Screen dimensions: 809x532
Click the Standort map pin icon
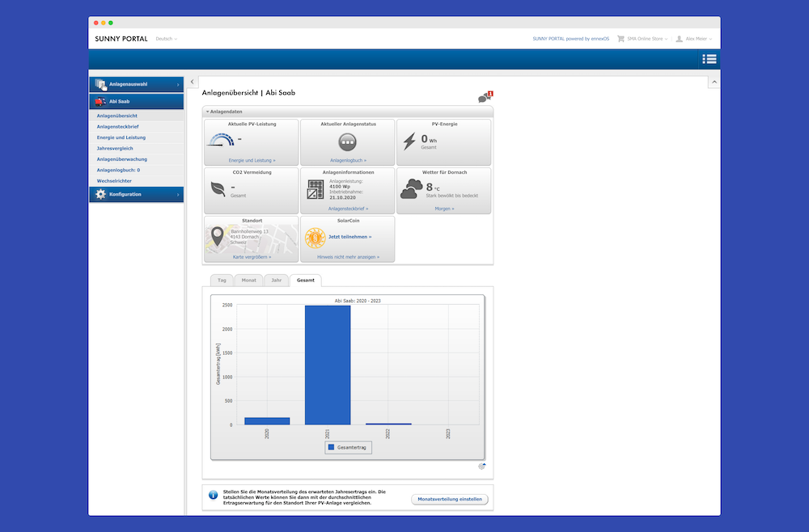(217, 237)
